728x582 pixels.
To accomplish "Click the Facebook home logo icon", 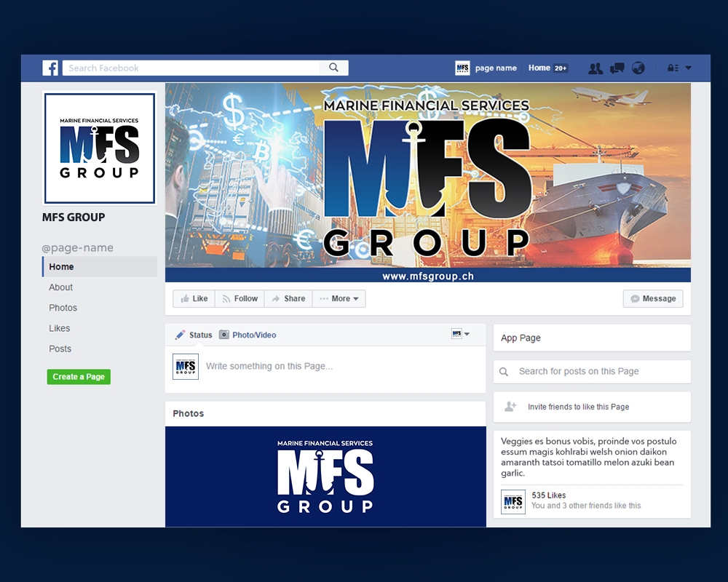I will pos(50,68).
